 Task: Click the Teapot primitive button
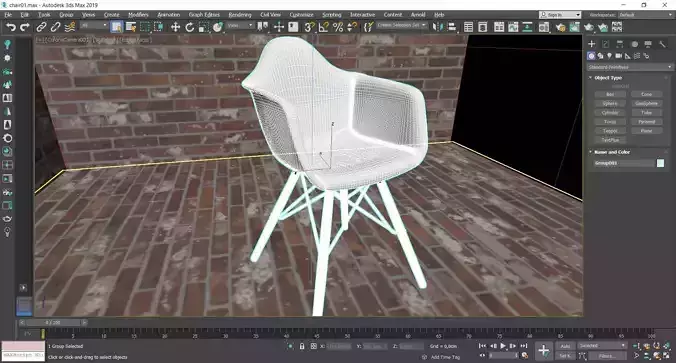(x=610, y=131)
